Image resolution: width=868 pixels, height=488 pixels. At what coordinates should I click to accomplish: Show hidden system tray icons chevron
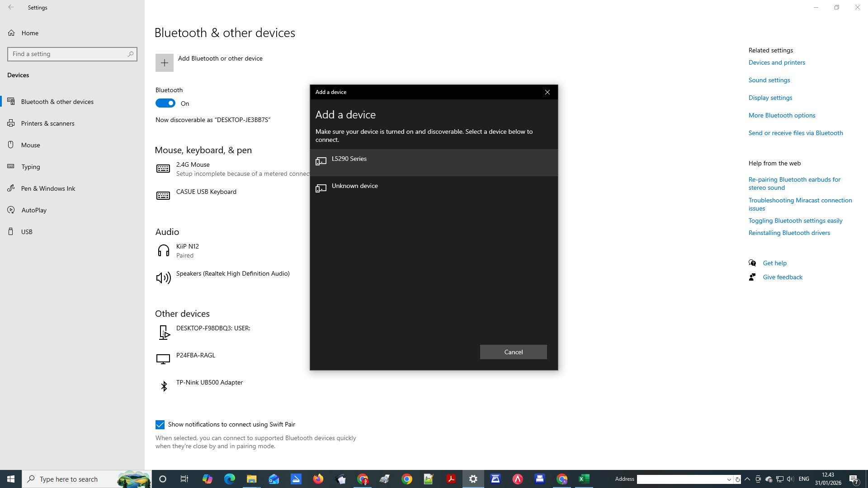(747, 479)
